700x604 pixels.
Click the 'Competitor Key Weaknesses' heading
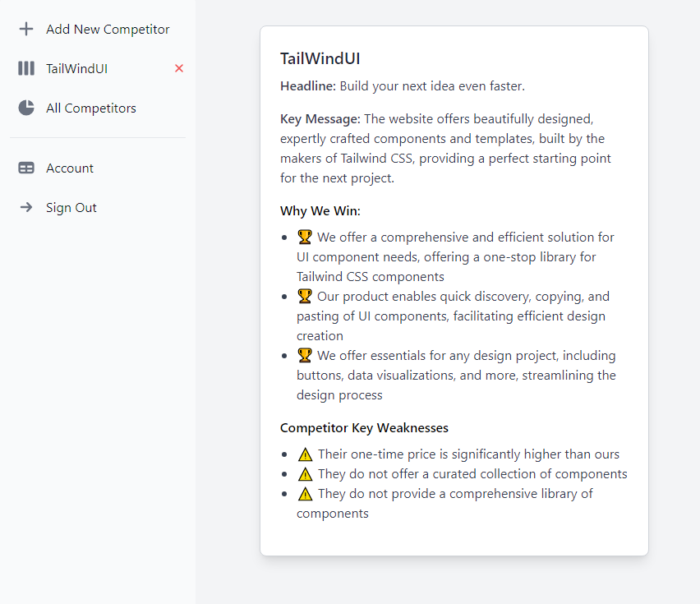(364, 428)
